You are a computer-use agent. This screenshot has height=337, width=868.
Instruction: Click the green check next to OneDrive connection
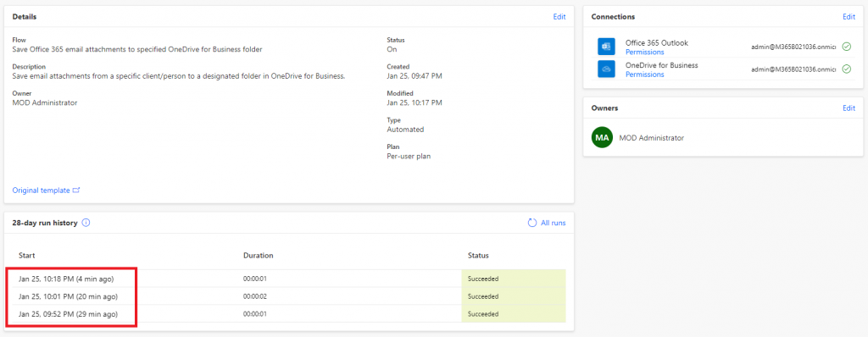pos(847,69)
